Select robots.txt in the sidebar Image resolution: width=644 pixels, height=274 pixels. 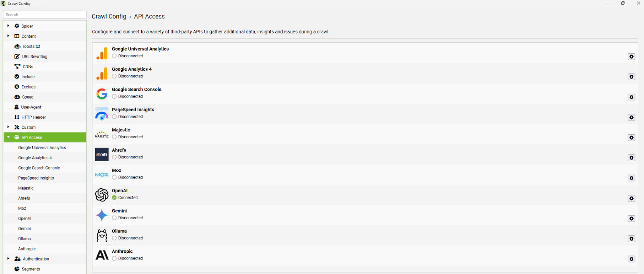[31, 46]
